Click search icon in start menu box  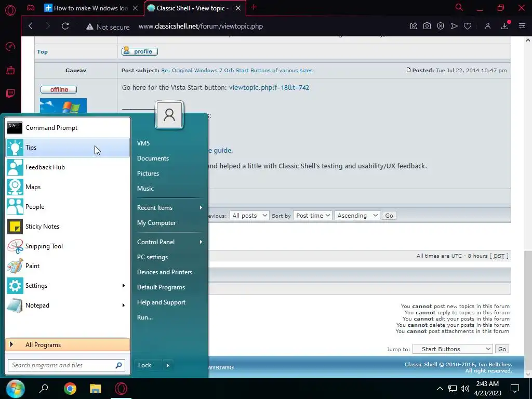click(x=118, y=365)
